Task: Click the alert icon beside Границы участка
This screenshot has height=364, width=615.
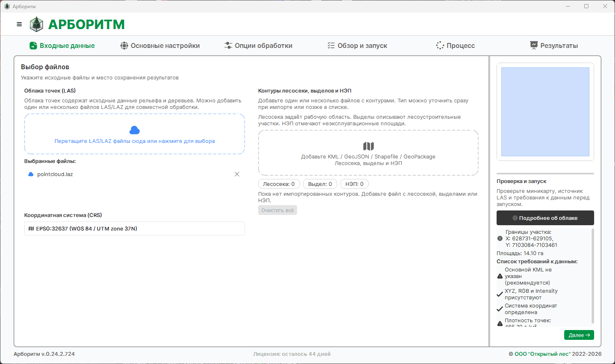Action: [500, 238]
